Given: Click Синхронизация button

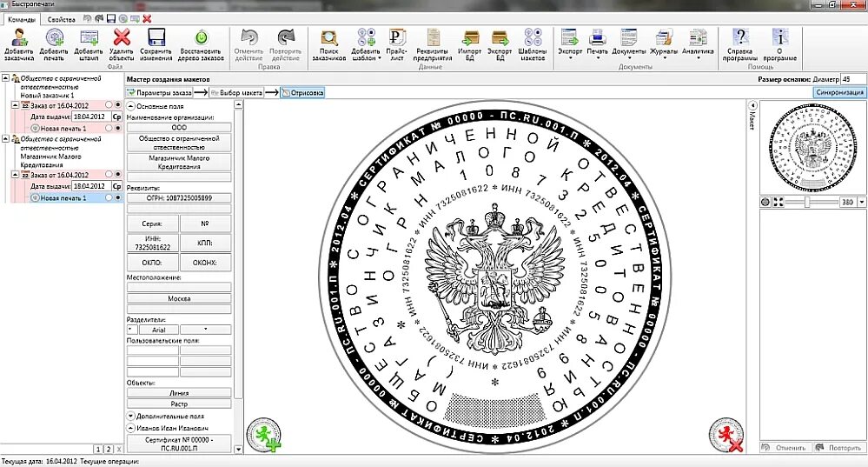Looking at the screenshot, I should pos(839,92).
